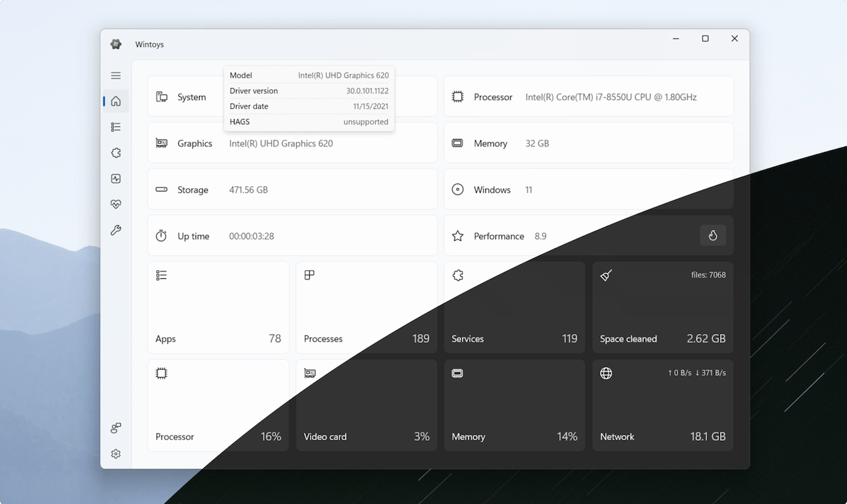Open the Processes tile showing 189
This screenshot has height=504, width=847.
(x=366, y=308)
